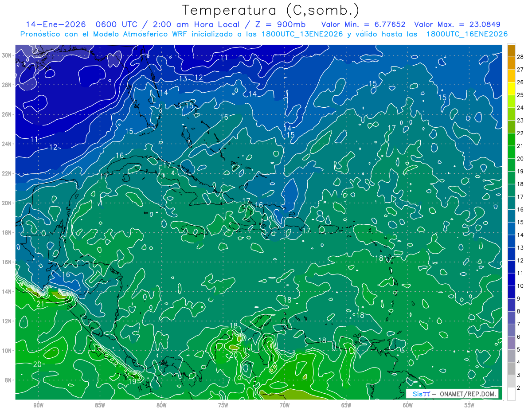Pick the dark blue swatch between 10 and 11
The height and width of the screenshot is (411, 532).
click(512, 279)
